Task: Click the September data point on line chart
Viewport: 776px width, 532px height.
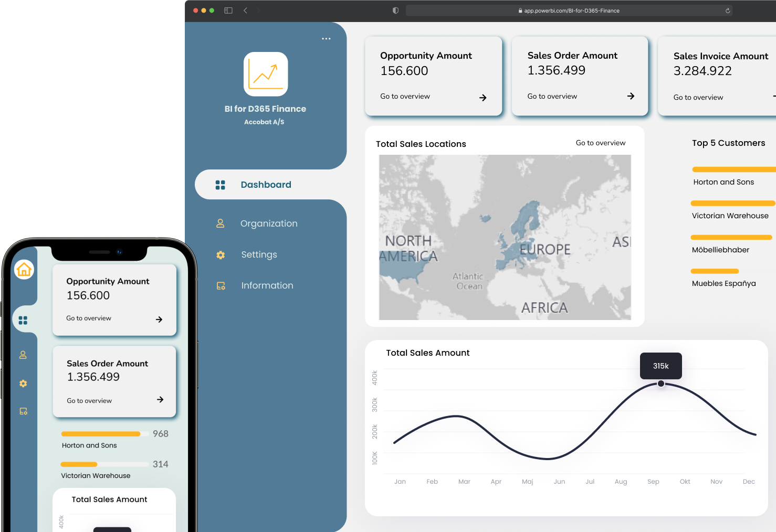Action: [661, 384]
